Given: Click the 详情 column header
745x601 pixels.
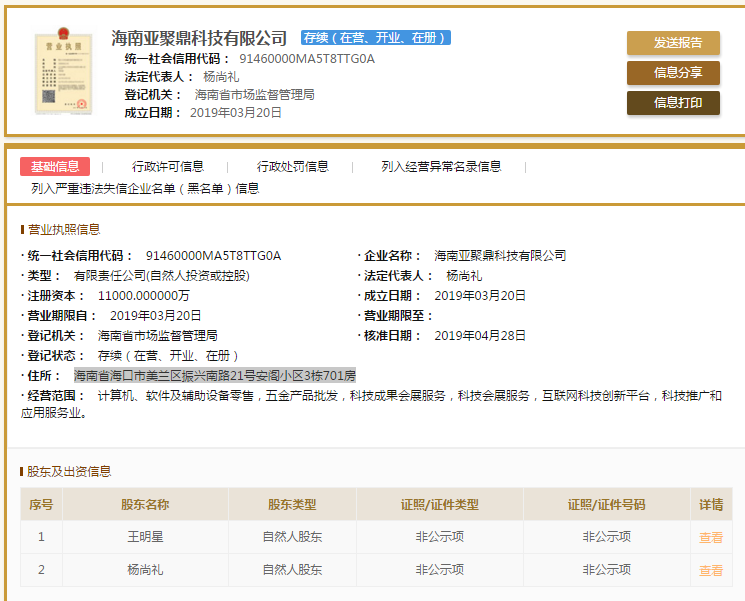Looking at the screenshot, I should [x=710, y=505].
